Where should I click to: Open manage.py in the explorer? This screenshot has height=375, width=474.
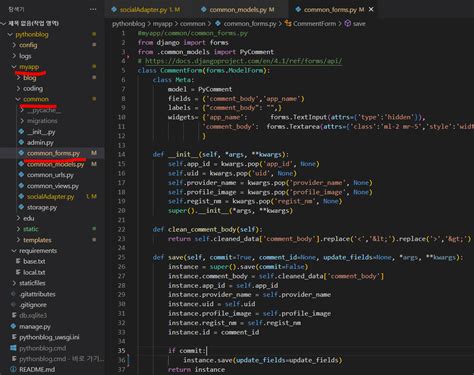click(35, 326)
